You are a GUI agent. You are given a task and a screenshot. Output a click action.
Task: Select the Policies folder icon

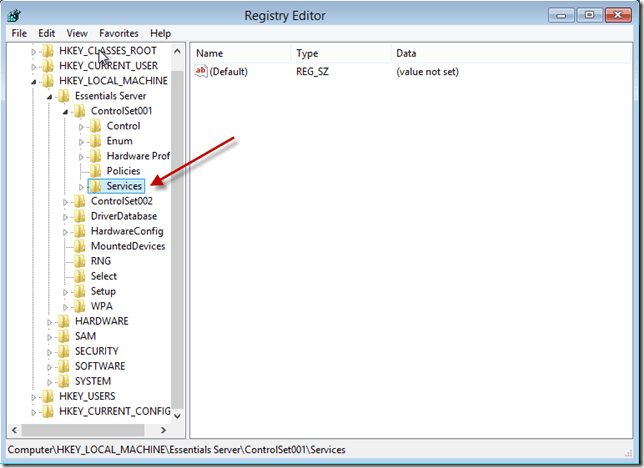point(96,171)
